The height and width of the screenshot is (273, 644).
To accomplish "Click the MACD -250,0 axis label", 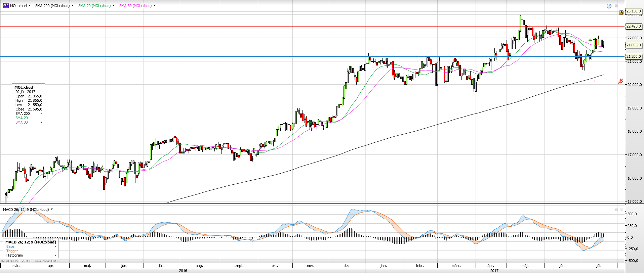I will [x=632, y=249].
